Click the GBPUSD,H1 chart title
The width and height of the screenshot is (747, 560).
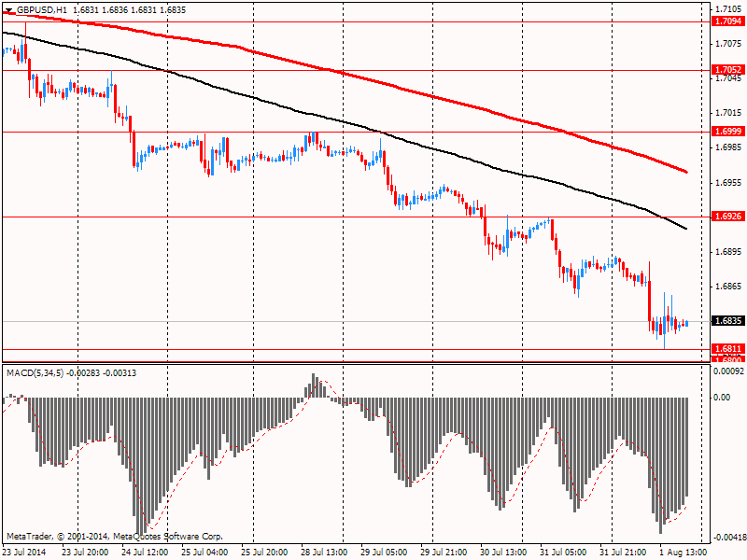[x=42, y=10]
